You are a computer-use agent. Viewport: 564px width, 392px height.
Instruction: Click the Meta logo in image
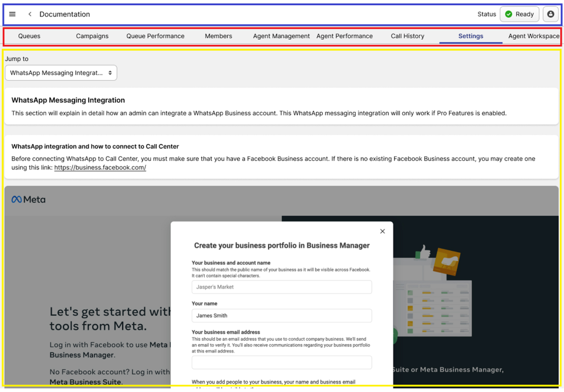[x=28, y=199]
